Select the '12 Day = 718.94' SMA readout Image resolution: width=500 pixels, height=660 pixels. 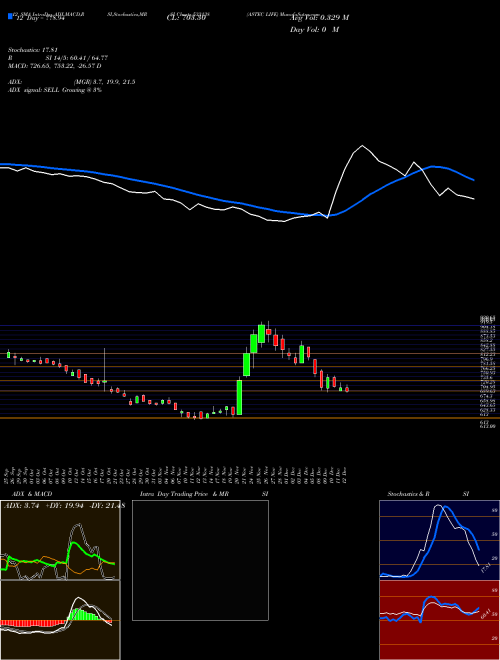coord(40,18)
